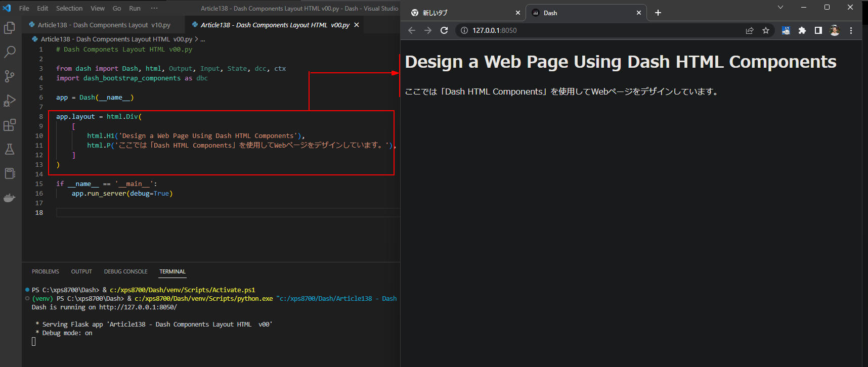
Task: Close the 新しいタブ browser tab
Action: click(x=517, y=13)
